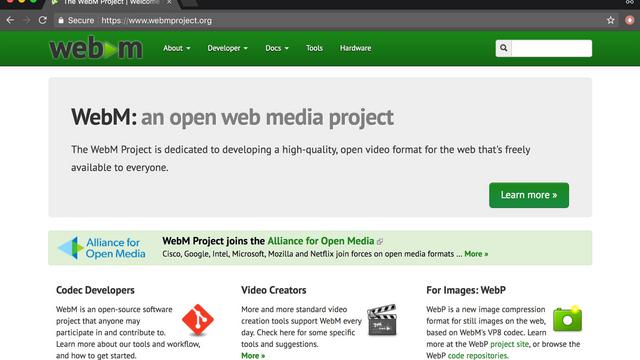This screenshot has height=360, width=640.
Task: Close the WebM Project browser tab
Action: coord(169,2)
